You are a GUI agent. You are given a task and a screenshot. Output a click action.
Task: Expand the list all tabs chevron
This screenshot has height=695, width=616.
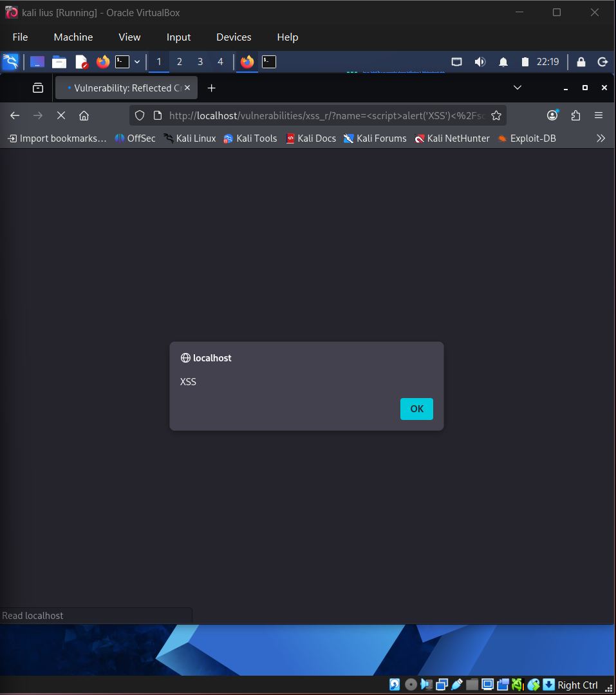(518, 88)
